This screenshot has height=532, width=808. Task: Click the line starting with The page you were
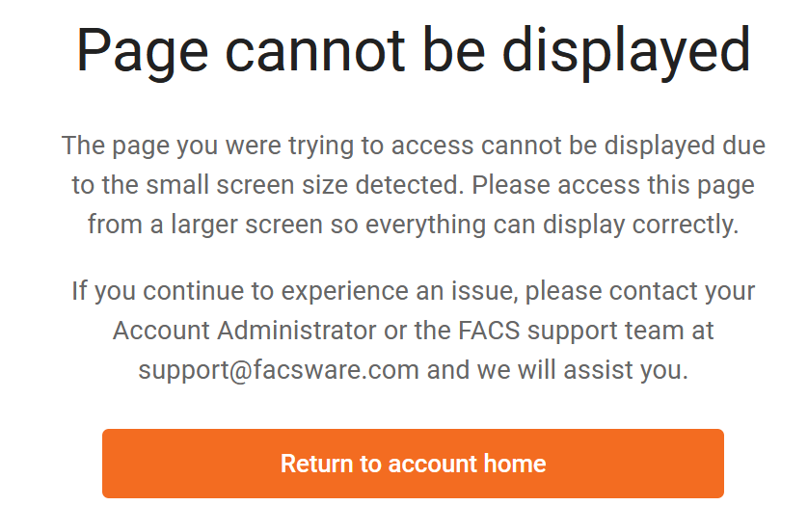click(x=414, y=146)
